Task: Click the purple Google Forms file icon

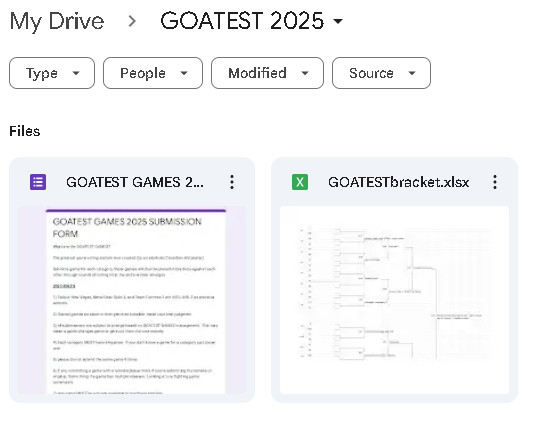Action: click(x=38, y=182)
